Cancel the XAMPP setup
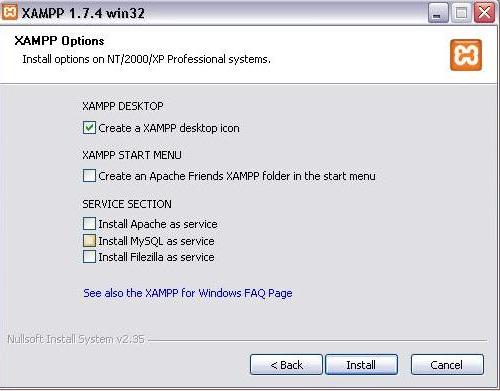This screenshot has width=500, height=391. click(447, 365)
